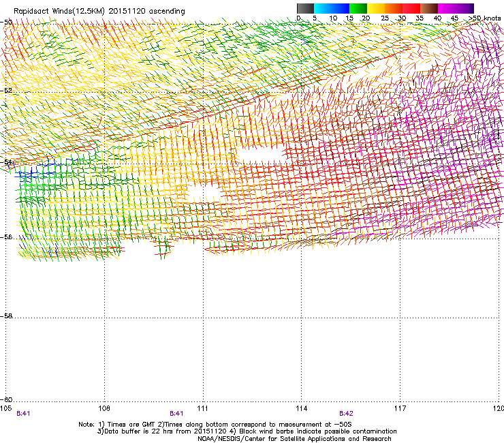Click the latitude label '-52'
504x443 pixels.
(x=6, y=91)
